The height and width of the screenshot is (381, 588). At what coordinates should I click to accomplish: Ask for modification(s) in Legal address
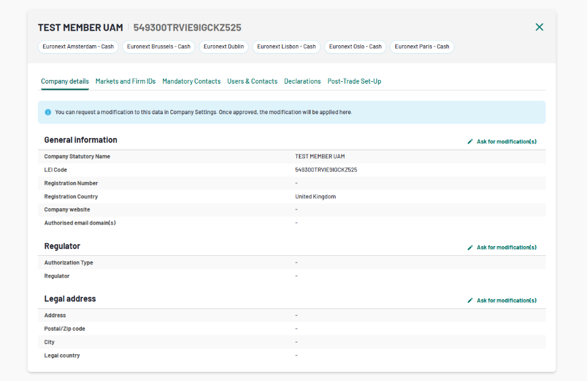(x=507, y=300)
